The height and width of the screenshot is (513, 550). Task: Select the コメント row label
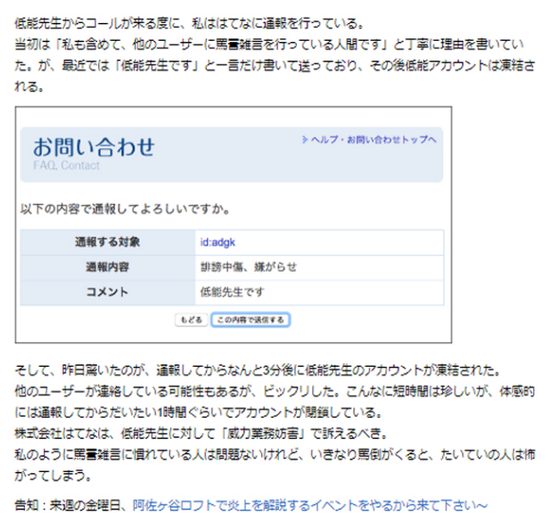pyautogui.click(x=107, y=292)
